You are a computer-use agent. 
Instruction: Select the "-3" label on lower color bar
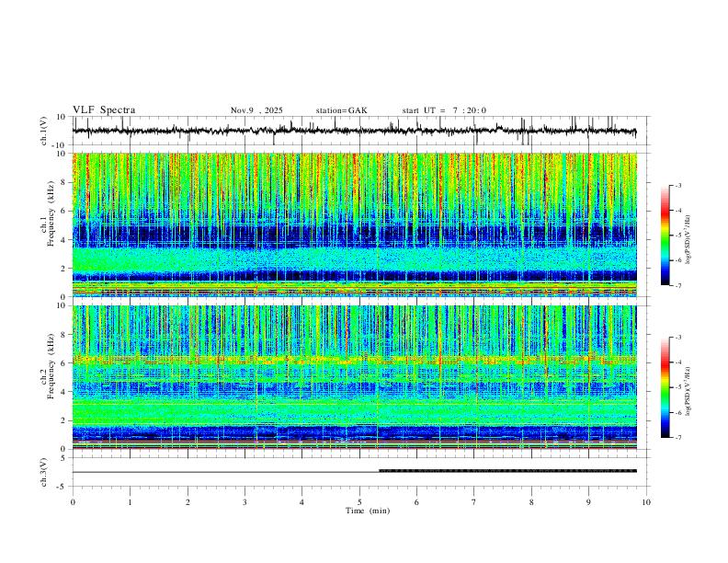pyautogui.click(x=677, y=338)
